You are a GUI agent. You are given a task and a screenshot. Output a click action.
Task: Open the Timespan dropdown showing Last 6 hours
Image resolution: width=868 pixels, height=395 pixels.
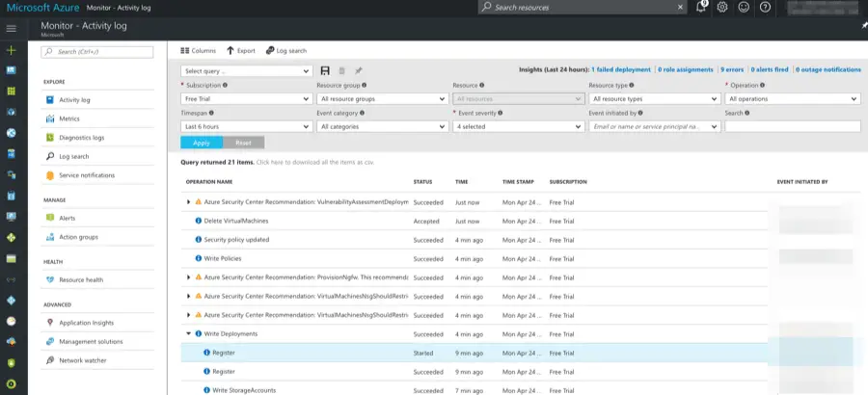tap(246, 126)
